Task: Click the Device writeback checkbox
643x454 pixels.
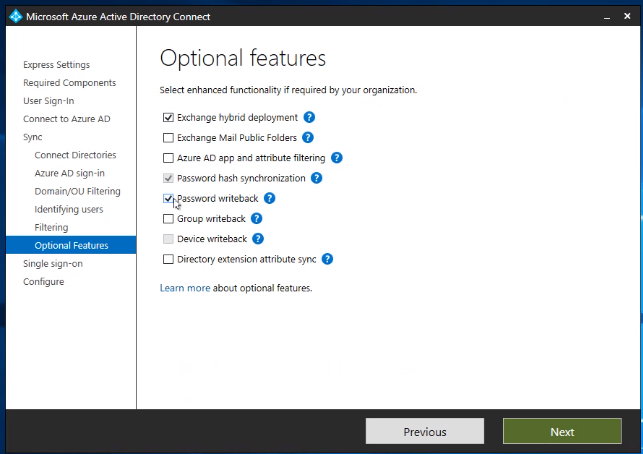Action: [168, 239]
